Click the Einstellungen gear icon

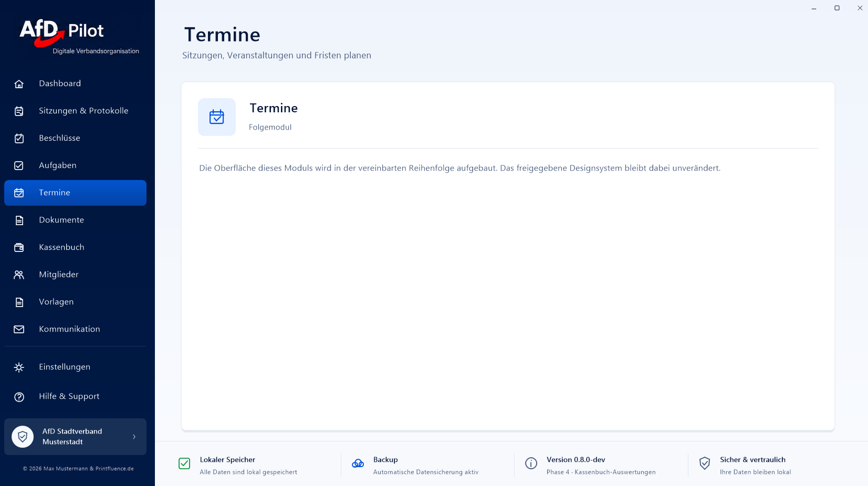pyautogui.click(x=19, y=367)
